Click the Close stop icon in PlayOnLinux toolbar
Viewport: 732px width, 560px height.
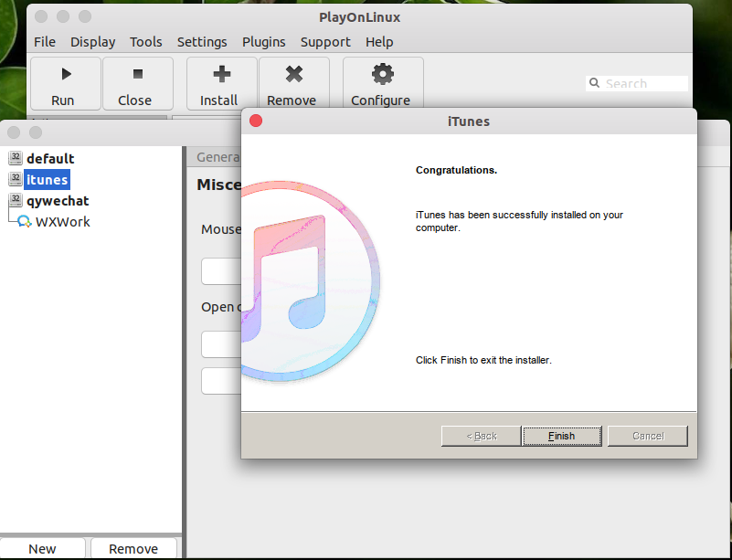coord(138,74)
